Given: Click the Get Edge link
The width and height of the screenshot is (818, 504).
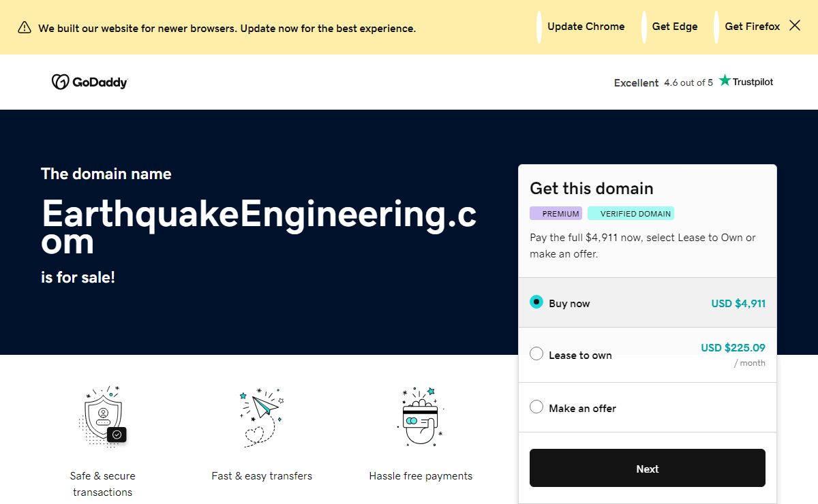Looking at the screenshot, I should tap(675, 27).
